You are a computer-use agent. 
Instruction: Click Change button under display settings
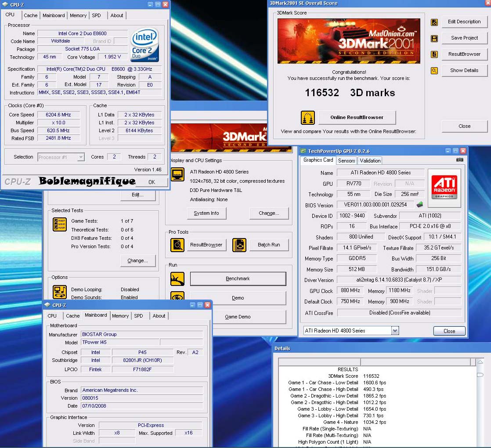[269, 213]
